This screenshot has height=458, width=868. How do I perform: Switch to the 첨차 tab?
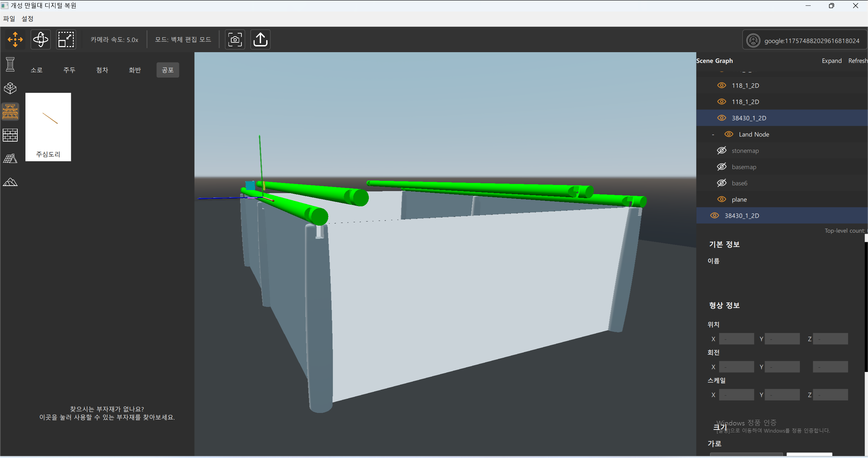click(102, 70)
